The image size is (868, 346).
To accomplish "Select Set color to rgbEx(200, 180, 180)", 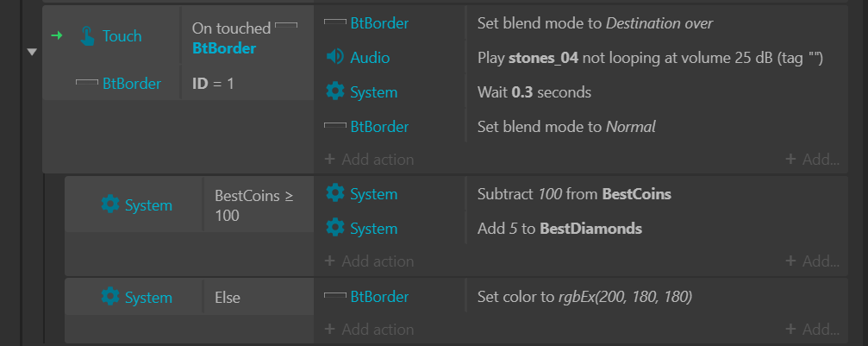I will point(657,297).
